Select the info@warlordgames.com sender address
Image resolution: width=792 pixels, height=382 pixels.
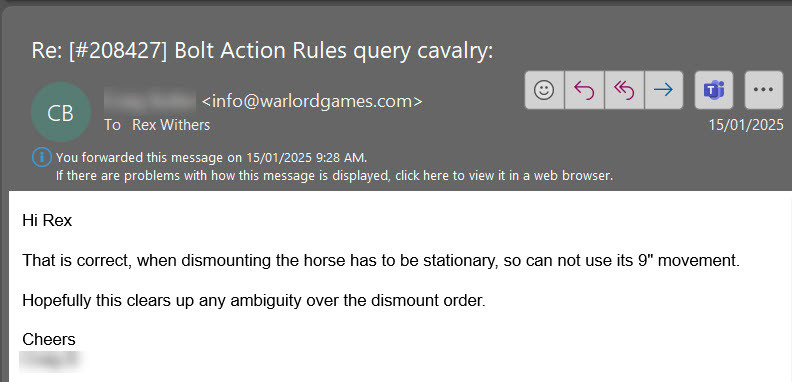312,101
